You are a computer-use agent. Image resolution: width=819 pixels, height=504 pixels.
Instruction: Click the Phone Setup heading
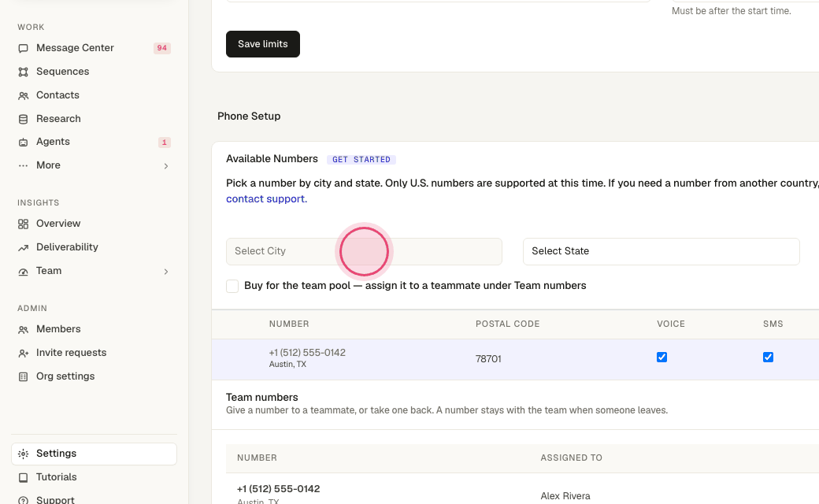click(249, 116)
